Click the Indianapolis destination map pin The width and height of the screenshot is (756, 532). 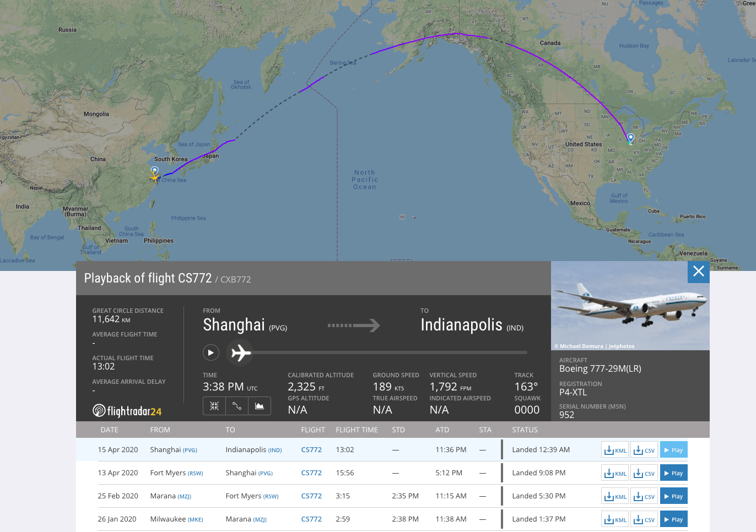[630, 138]
